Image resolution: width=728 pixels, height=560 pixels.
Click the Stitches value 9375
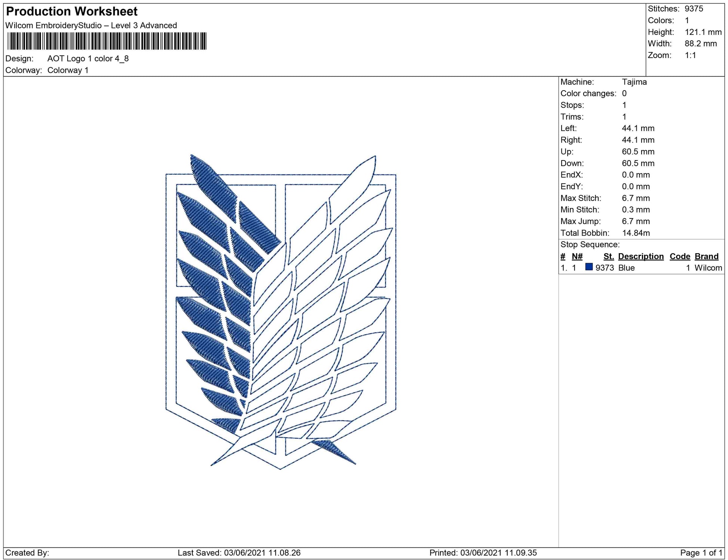click(x=694, y=9)
